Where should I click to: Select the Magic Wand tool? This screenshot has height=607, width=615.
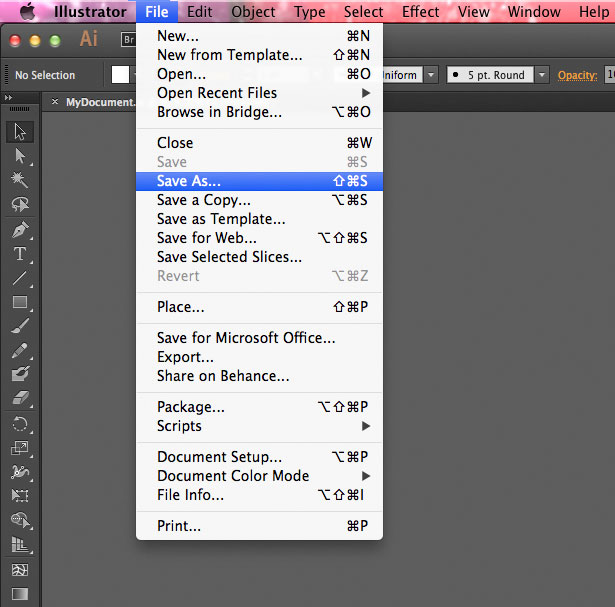click(20, 180)
